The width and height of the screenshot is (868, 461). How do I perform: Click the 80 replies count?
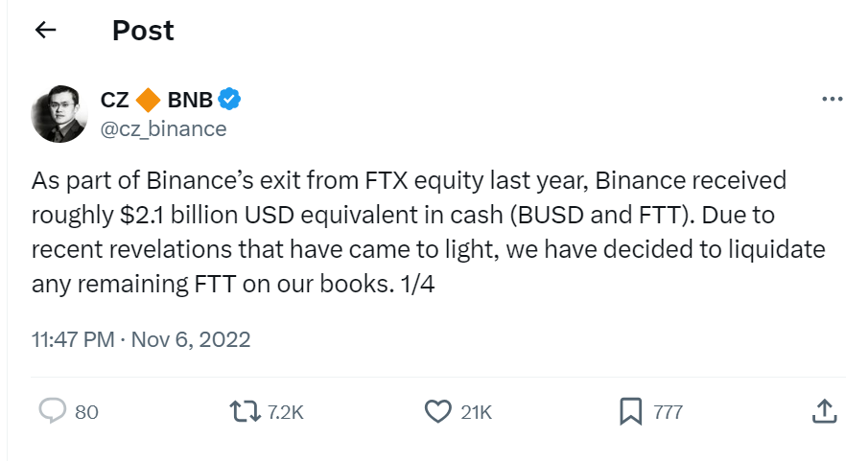point(86,412)
